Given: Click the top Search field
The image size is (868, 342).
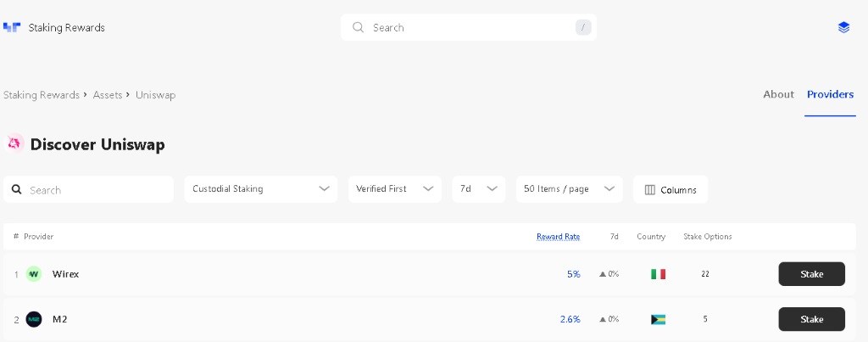Looking at the screenshot, I should click(468, 27).
